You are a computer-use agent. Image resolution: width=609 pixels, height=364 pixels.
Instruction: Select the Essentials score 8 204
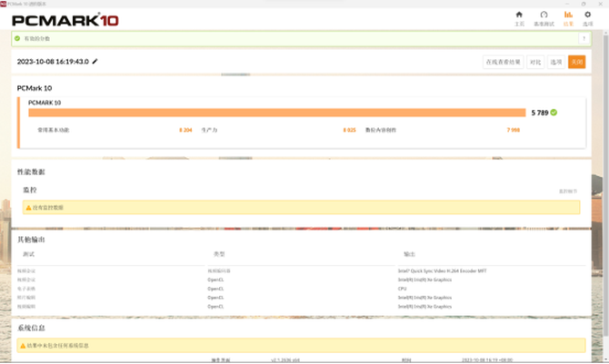pyautogui.click(x=185, y=130)
